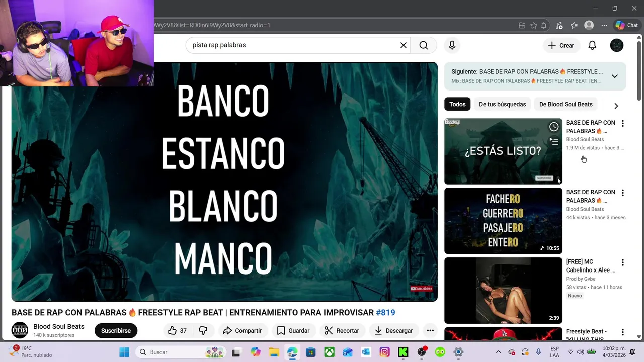Image resolution: width=644 pixels, height=362 pixels.
Task: Open the volume control in system tray
Action: coord(580,352)
